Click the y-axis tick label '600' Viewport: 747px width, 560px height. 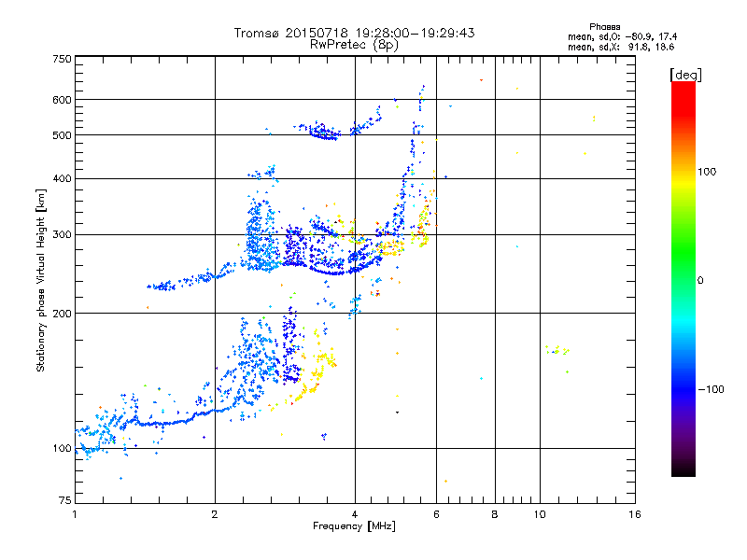(x=63, y=100)
